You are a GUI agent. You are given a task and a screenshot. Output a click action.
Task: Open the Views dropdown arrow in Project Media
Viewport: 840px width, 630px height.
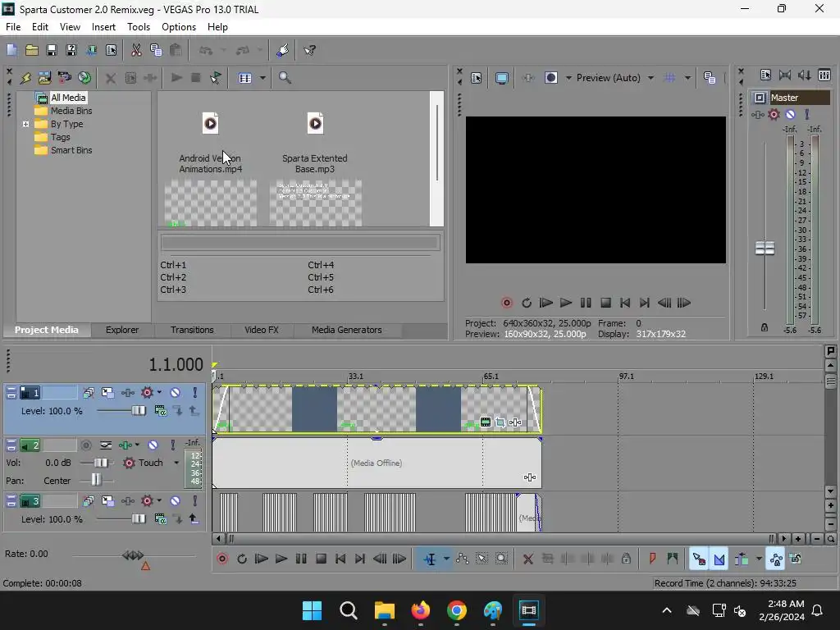pos(262,78)
